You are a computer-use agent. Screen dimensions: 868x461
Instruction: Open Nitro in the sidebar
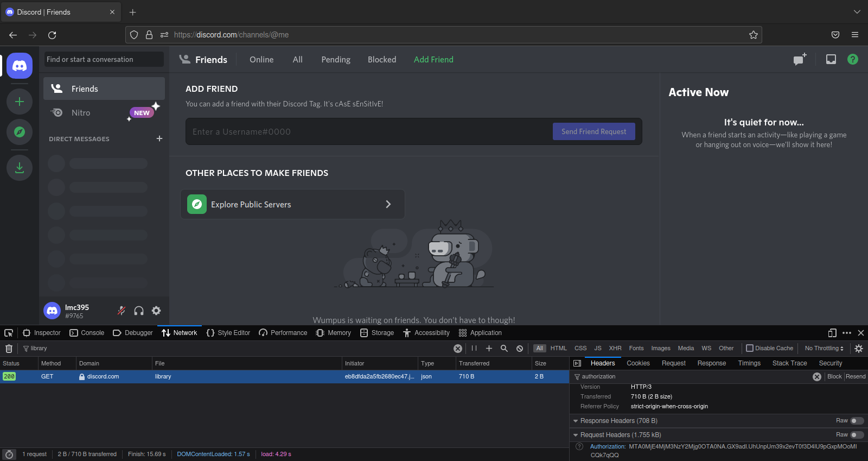point(104,113)
